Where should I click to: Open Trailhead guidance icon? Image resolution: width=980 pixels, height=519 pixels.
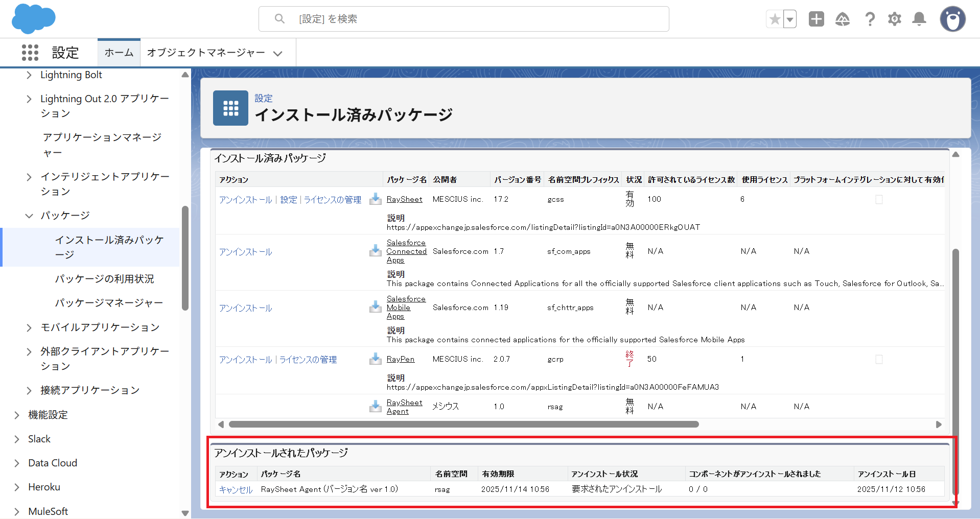coord(842,19)
